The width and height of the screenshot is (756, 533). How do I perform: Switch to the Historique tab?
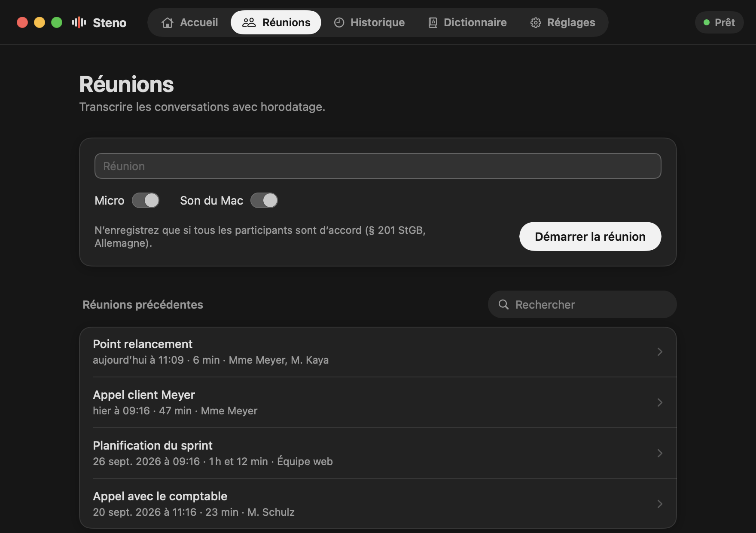tap(369, 22)
